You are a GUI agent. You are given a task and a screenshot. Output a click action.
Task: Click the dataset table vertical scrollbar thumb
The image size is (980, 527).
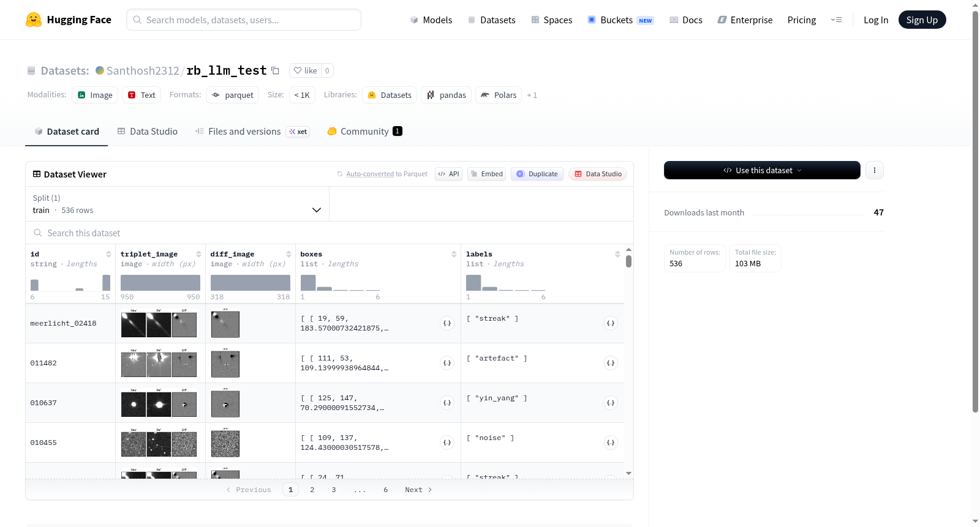click(x=628, y=261)
